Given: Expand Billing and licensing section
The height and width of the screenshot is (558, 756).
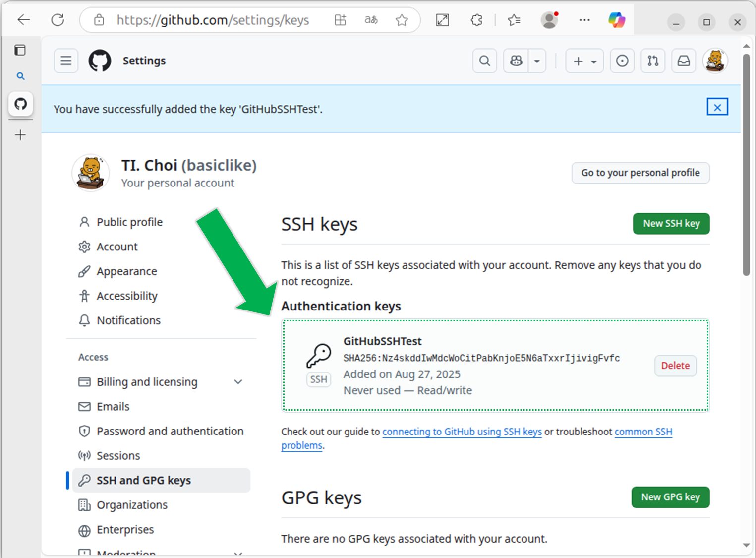Looking at the screenshot, I should click(161, 382).
